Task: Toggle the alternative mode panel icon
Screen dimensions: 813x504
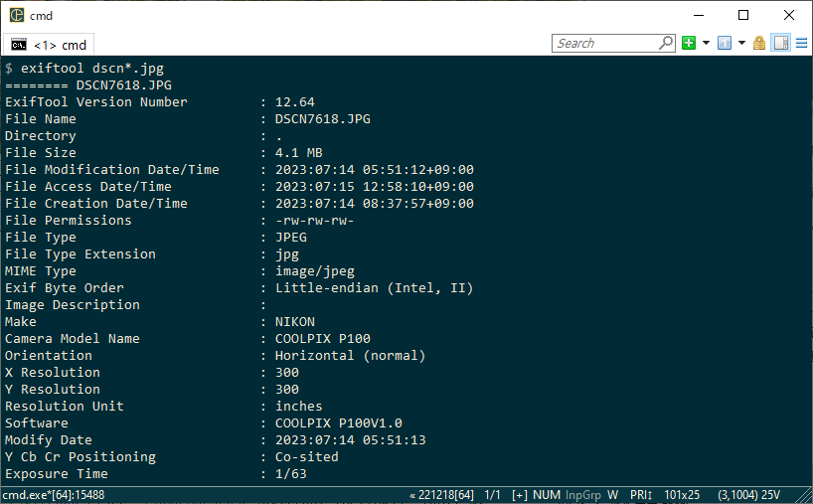Action: pyautogui.click(x=781, y=43)
